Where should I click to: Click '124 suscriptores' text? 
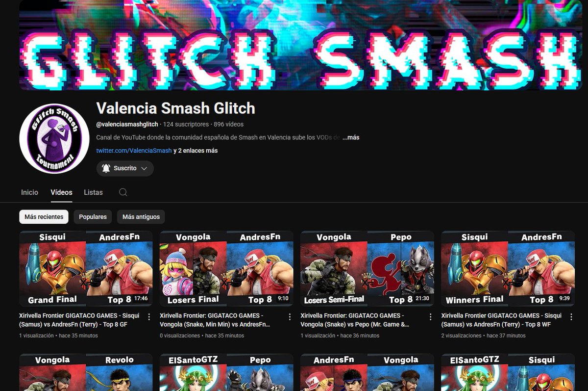(186, 125)
